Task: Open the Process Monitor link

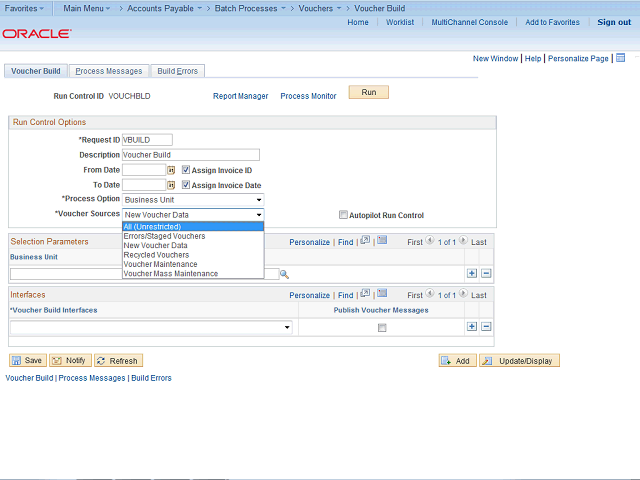Action: pyautogui.click(x=308, y=96)
